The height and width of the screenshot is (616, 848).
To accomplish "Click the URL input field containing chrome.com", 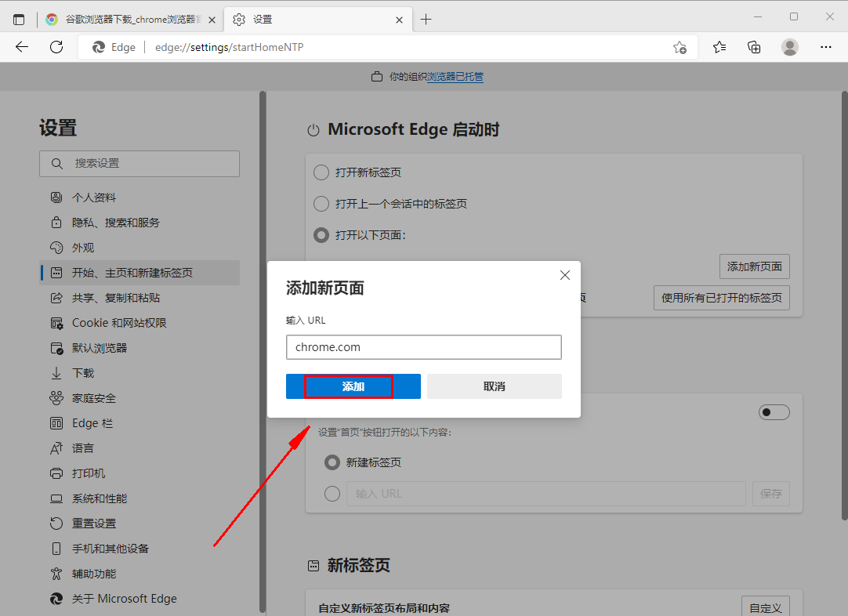I will (423, 347).
